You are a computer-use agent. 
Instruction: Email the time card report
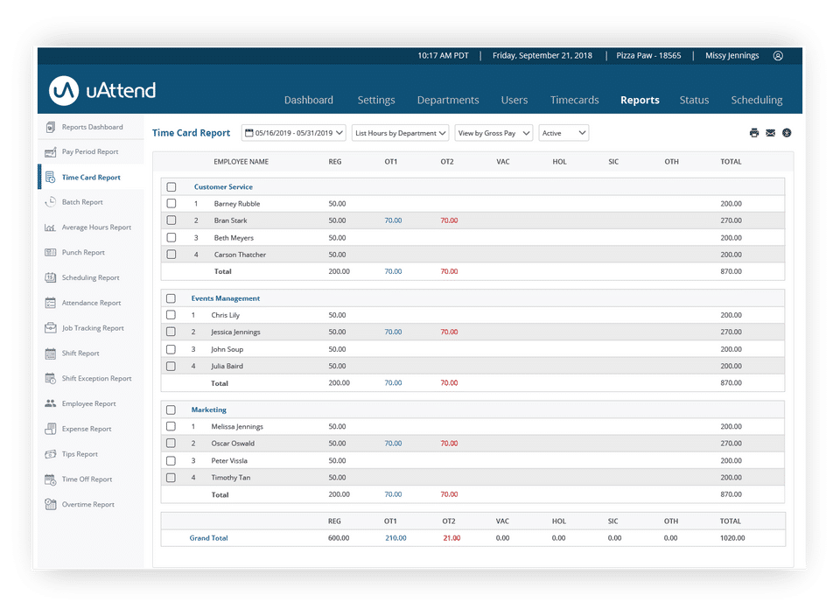click(770, 133)
